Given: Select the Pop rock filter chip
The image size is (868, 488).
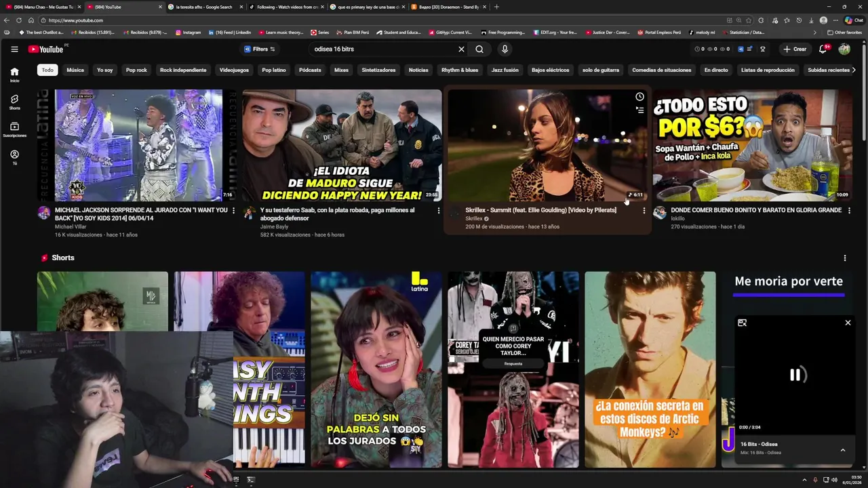Looking at the screenshot, I should click(x=136, y=70).
